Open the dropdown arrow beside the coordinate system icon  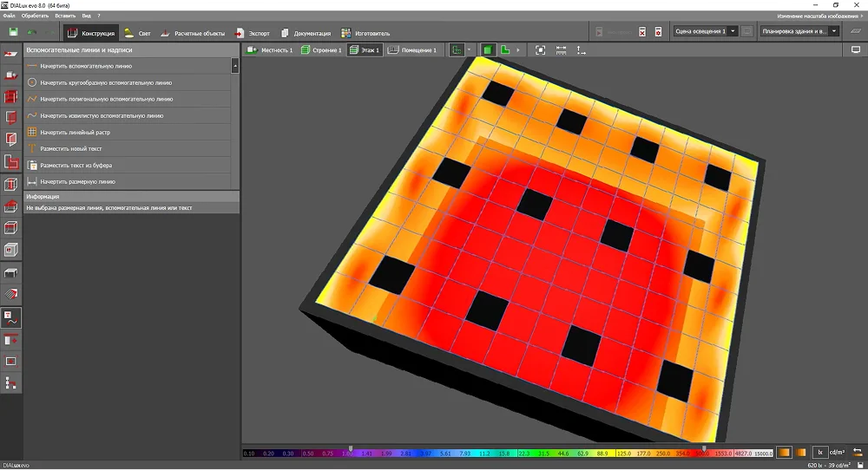pyautogui.click(x=470, y=50)
